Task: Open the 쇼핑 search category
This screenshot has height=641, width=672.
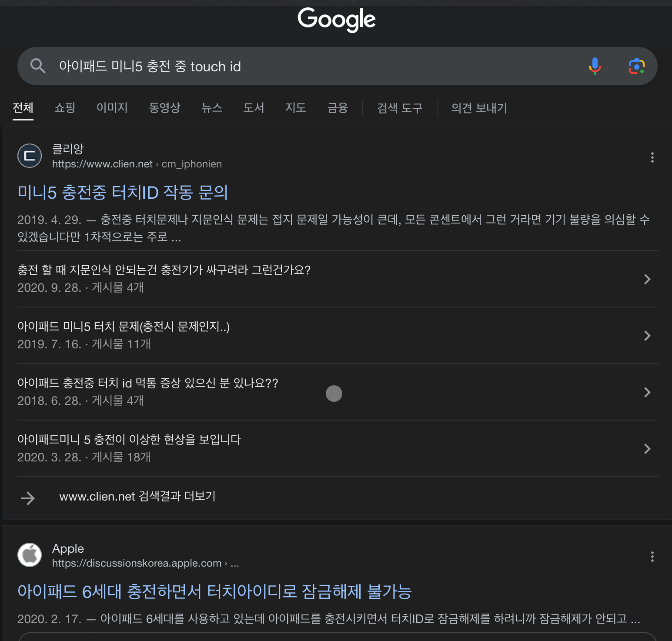Action: click(x=64, y=108)
